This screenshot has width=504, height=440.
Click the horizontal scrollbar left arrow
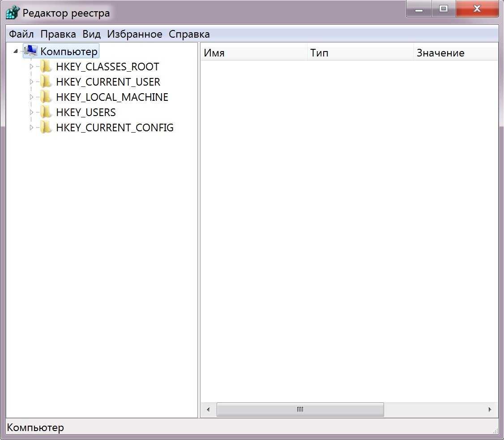coord(208,410)
